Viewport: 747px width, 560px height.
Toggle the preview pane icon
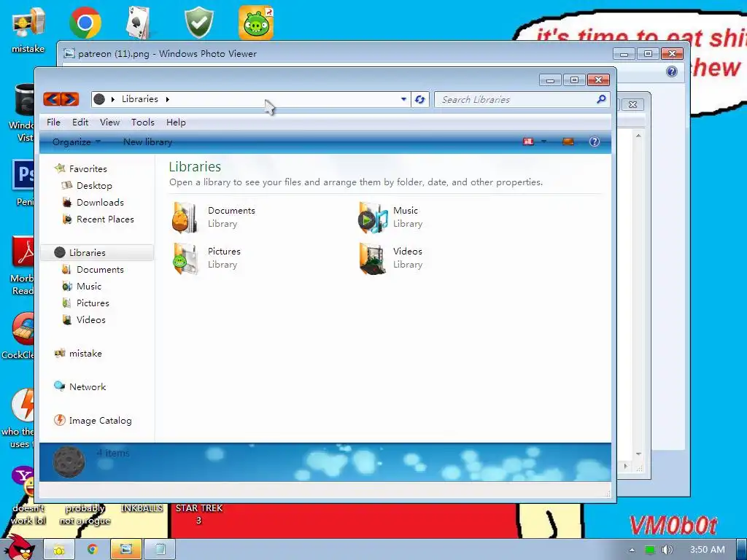point(568,141)
